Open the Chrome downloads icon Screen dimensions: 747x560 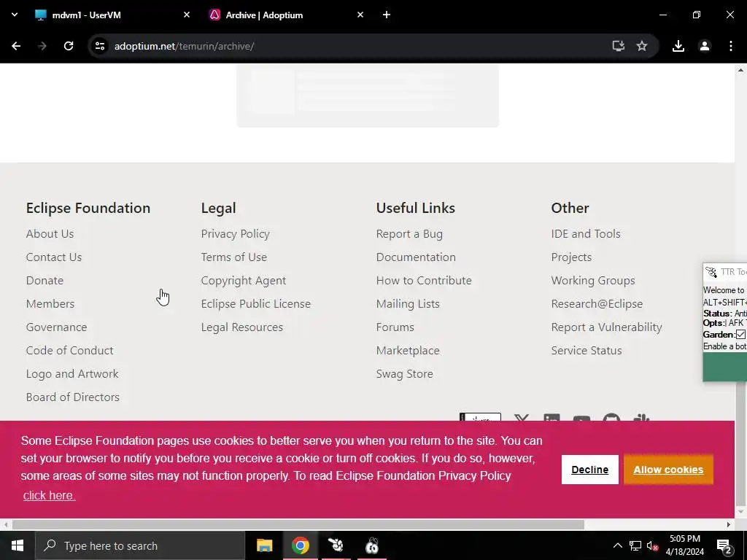[x=678, y=46]
